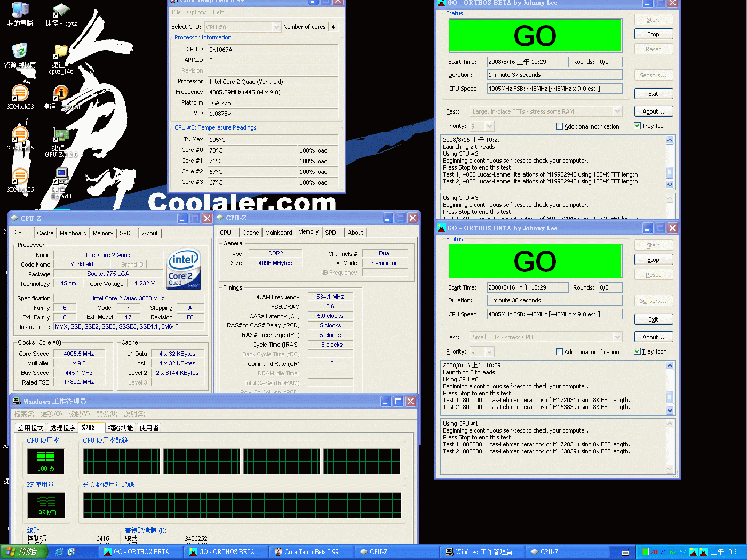This screenshot has width=747, height=560.
Task: Click the green square tray icon
Action: tap(646, 552)
